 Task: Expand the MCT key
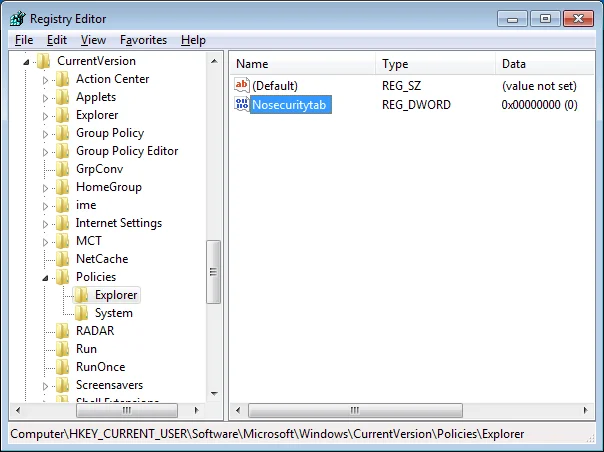pos(45,242)
